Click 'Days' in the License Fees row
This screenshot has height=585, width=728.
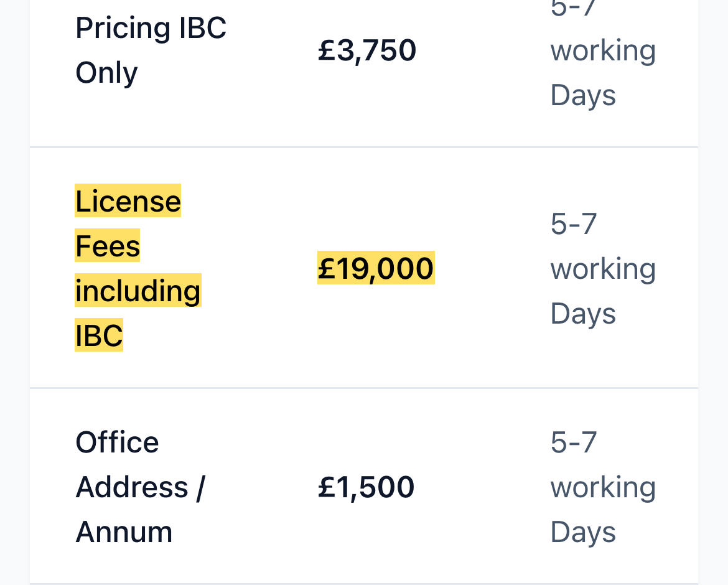(582, 314)
